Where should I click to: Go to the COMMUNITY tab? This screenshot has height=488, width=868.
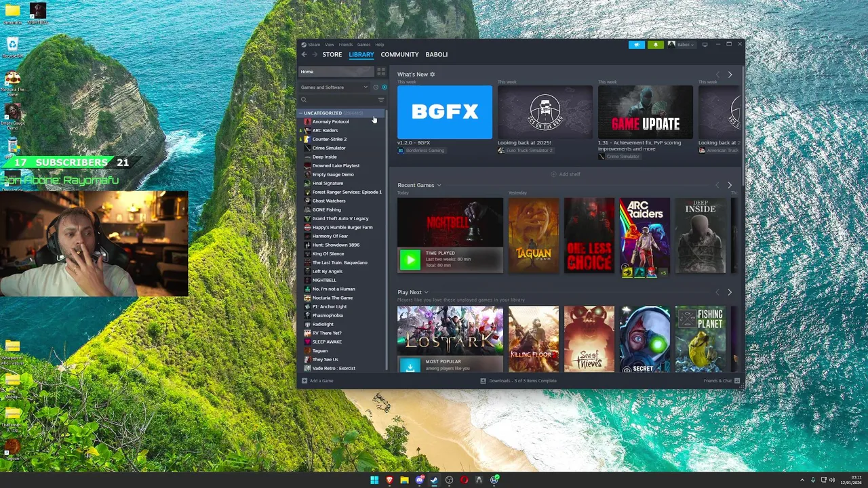click(x=399, y=54)
